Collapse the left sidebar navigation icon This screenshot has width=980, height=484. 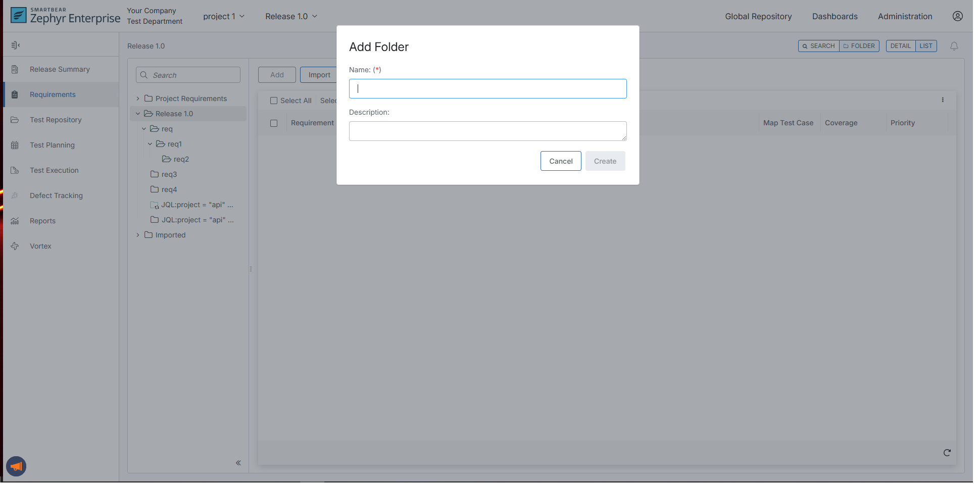(x=15, y=45)
